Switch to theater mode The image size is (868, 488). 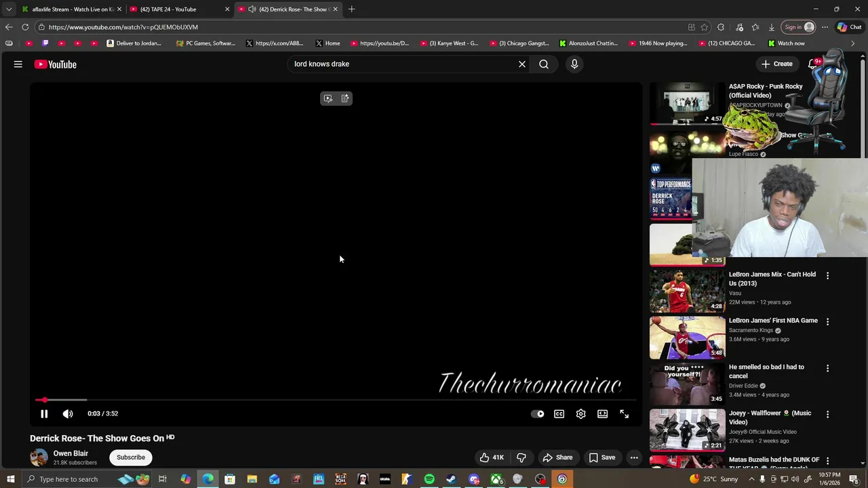tap(603, 413)
